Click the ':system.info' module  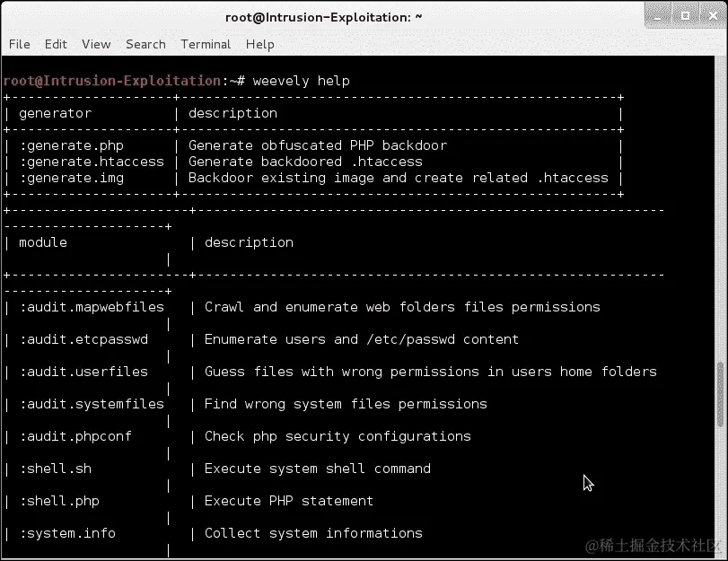tap(67, 533)
